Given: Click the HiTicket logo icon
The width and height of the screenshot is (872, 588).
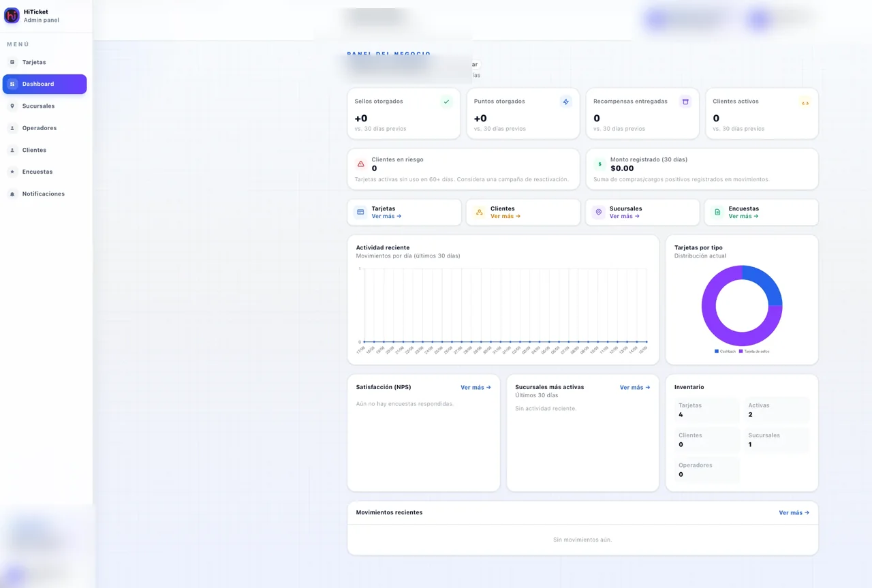Looking at the screenshot, I should [x=12, y=16].
